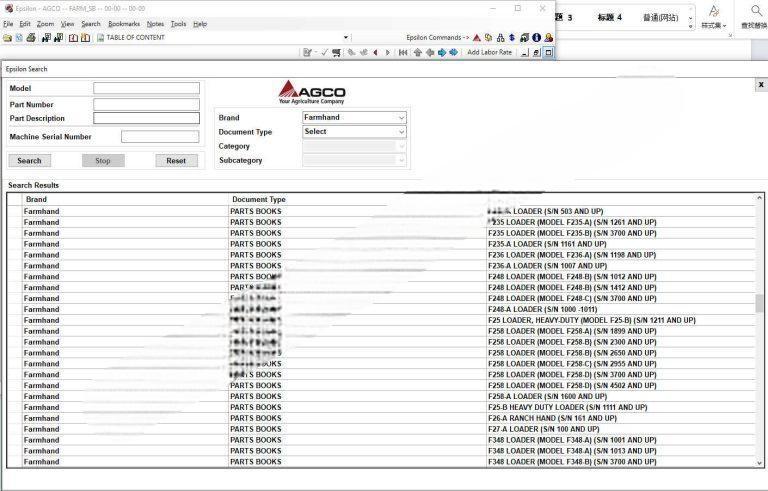Click the Search button
This screenshot has width=768, height=491.
pyautogui.click(x=29, y=161)
